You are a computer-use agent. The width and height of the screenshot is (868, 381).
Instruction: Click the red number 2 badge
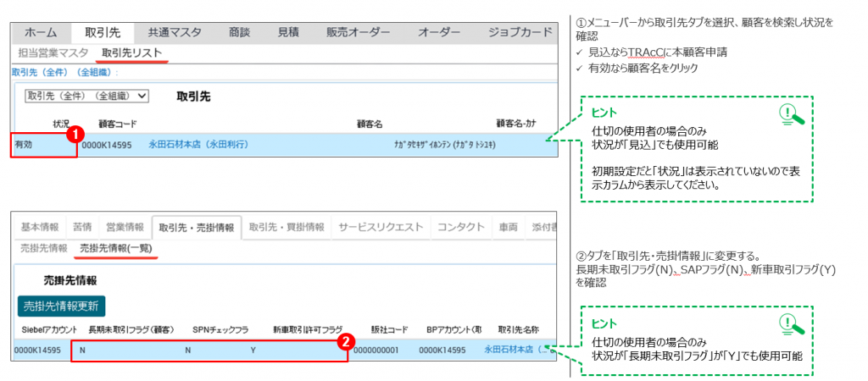pyautogui.click(x=345, y=342)
